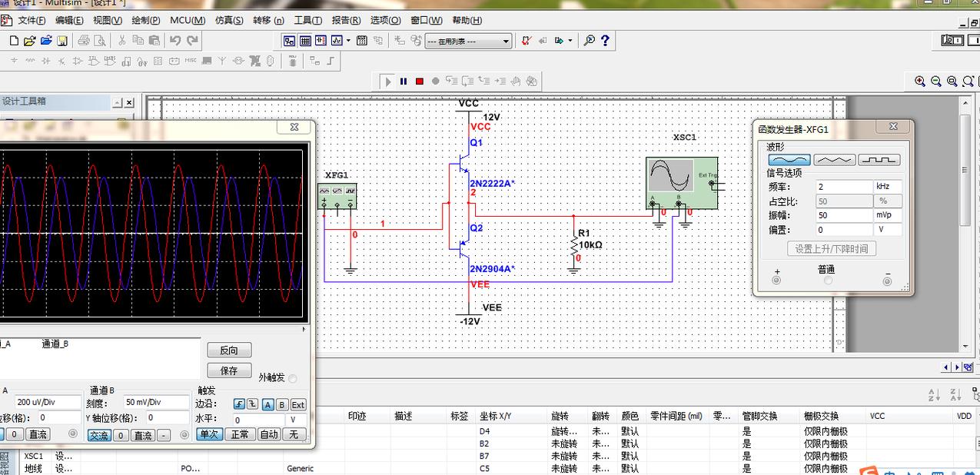Click the 反向 button on the oscilloscope
This screenshot has height=475, width=980.
click(x=228, y=350)
